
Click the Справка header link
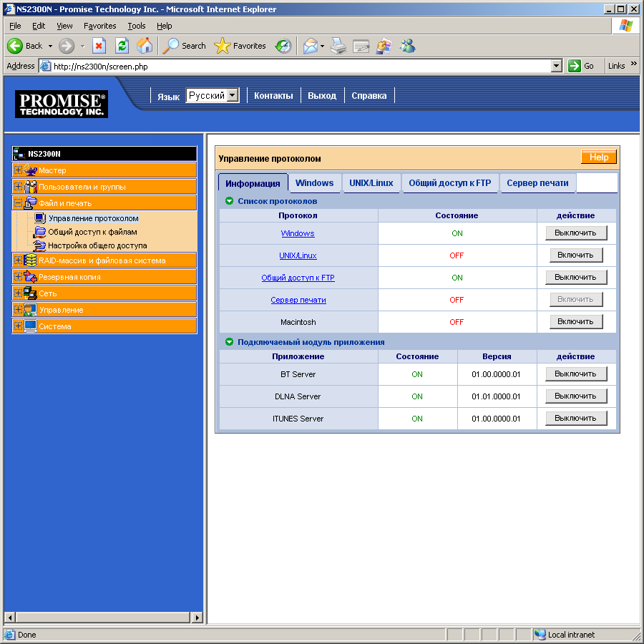369,96
